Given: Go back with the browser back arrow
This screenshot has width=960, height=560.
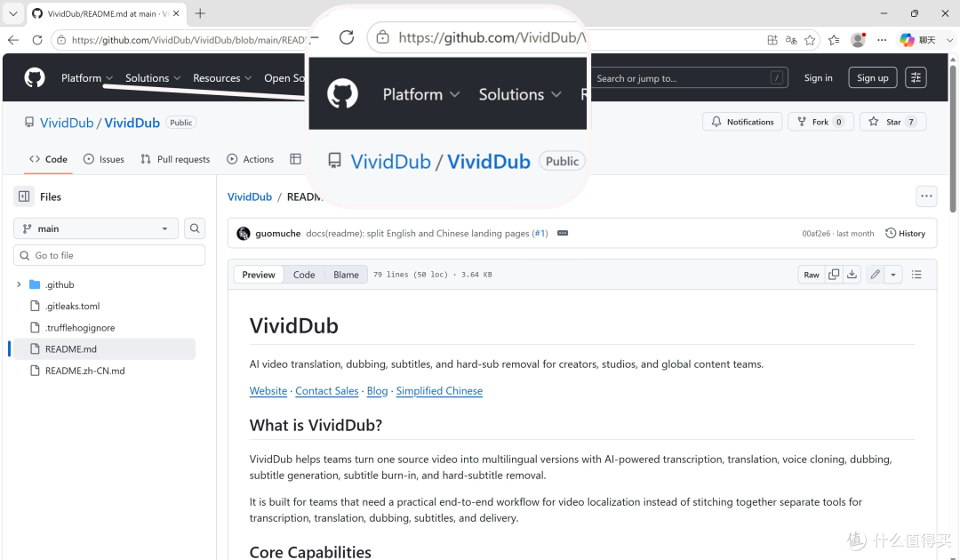Looking at the screenshot, I should (x=13, y=40).
